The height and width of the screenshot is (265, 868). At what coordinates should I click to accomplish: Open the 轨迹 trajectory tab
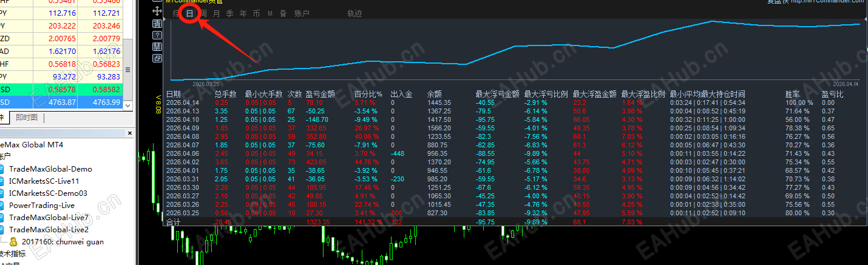pos(355,13)
